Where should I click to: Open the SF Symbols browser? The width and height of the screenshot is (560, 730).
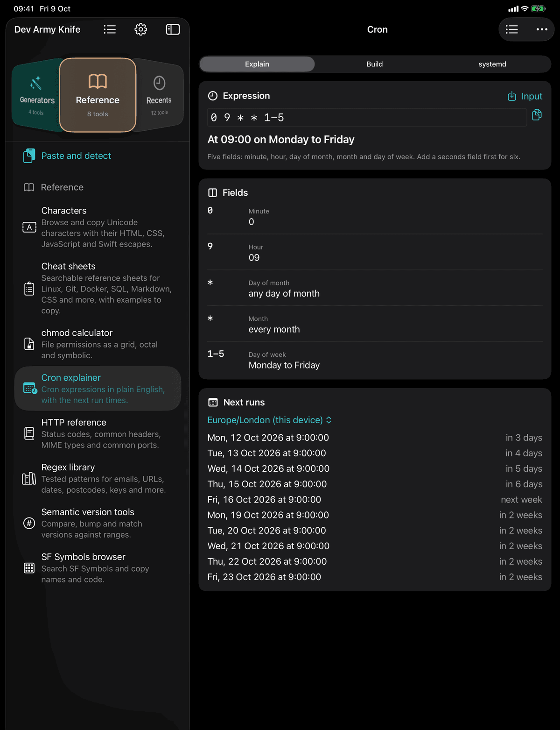pyautogui.click(x=98, y=568)
